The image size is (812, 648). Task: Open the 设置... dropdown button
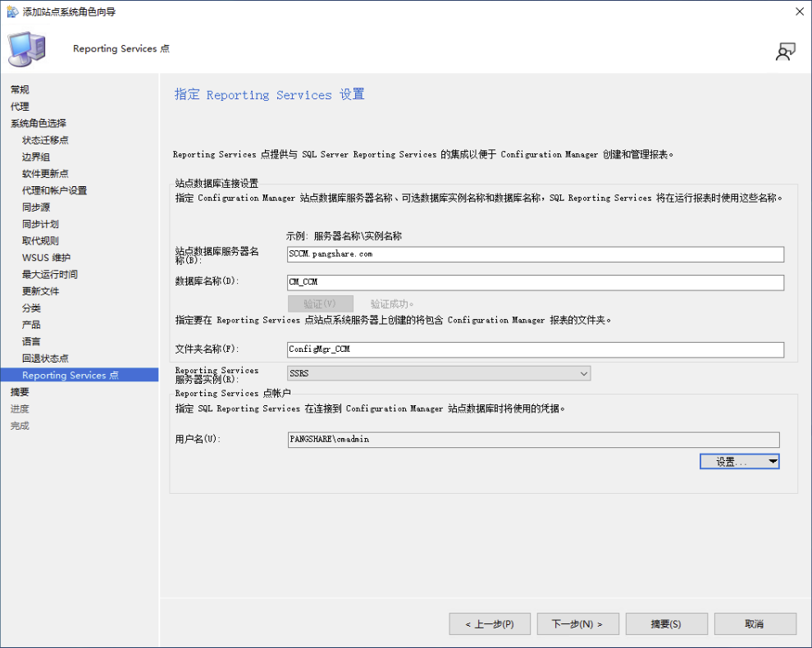pos(740,462)
